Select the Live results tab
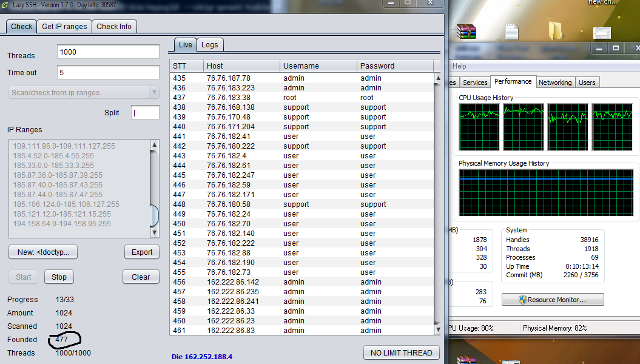Screen dimensions: 640x364 pos(185,45)
